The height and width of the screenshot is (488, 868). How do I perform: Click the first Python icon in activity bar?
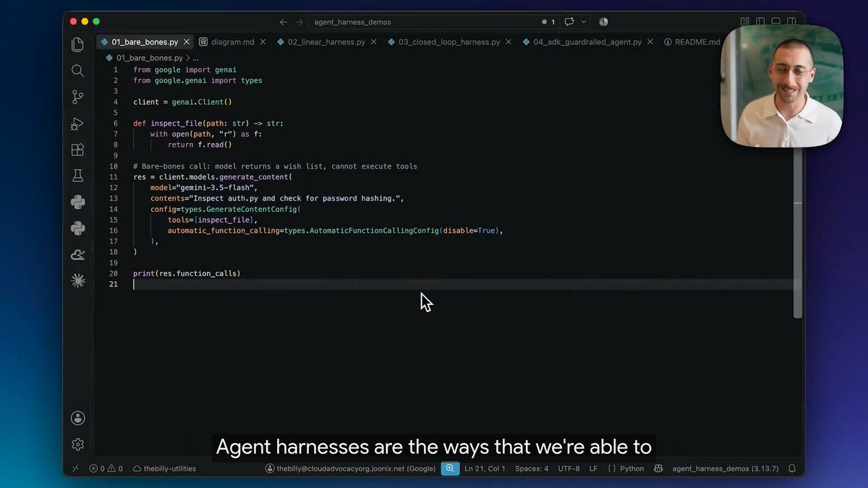[x=78, y=202]
